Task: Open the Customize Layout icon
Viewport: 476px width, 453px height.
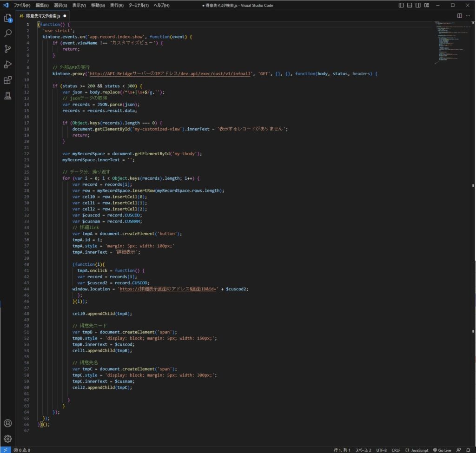Action: click(427, 5)
